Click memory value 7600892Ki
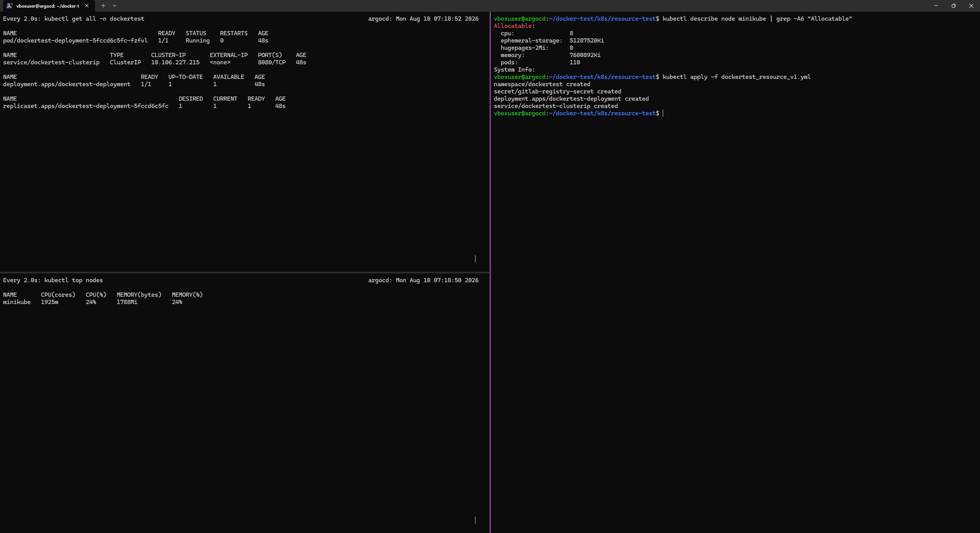The width and height of the screenshot is (980, 533). point(585,55)
